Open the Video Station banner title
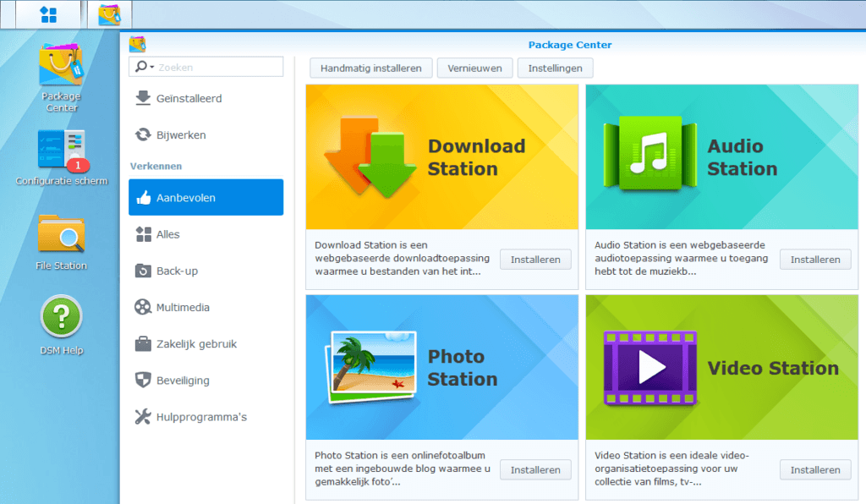This screenshot has height=504, width=866. click(x=773, y=368)
